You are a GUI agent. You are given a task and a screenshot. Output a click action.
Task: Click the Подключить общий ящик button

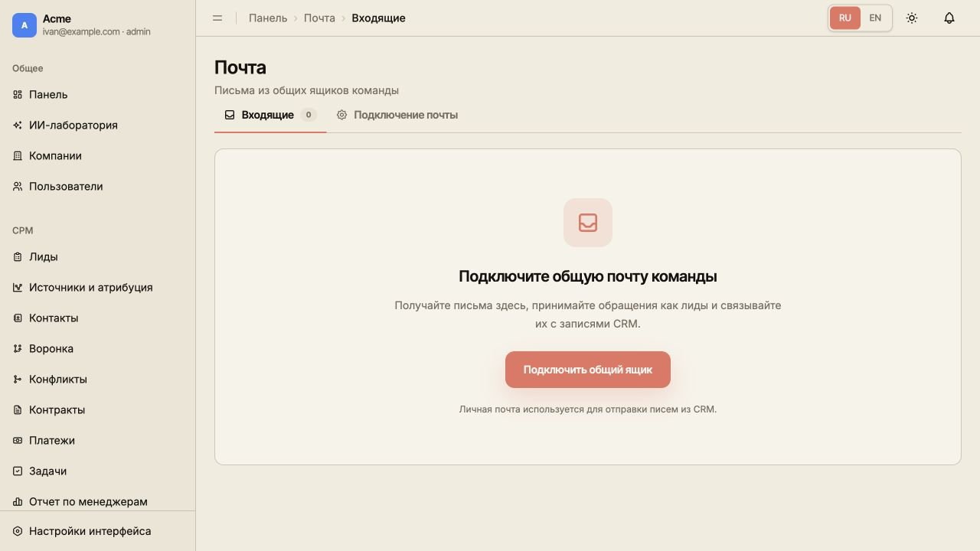tap(588, 370)
